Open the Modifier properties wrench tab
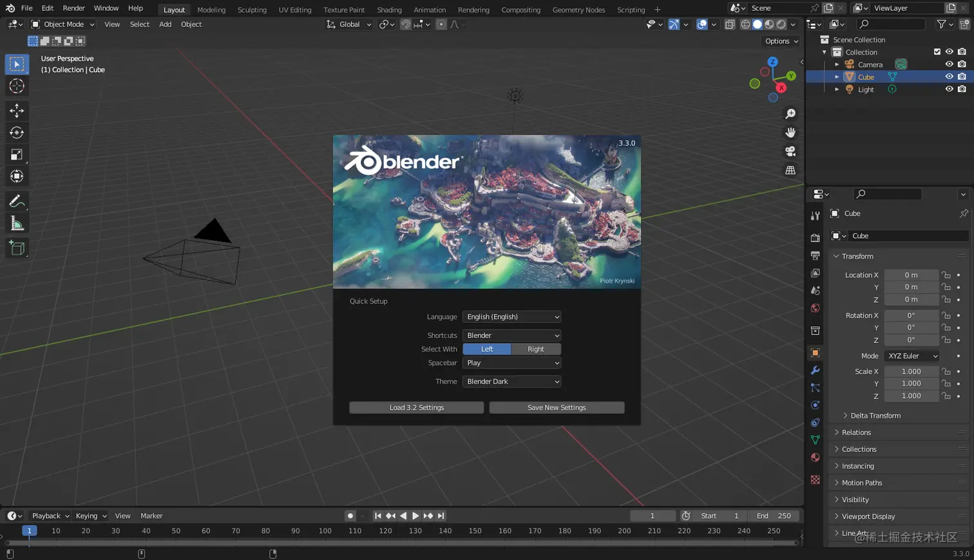 815,371
